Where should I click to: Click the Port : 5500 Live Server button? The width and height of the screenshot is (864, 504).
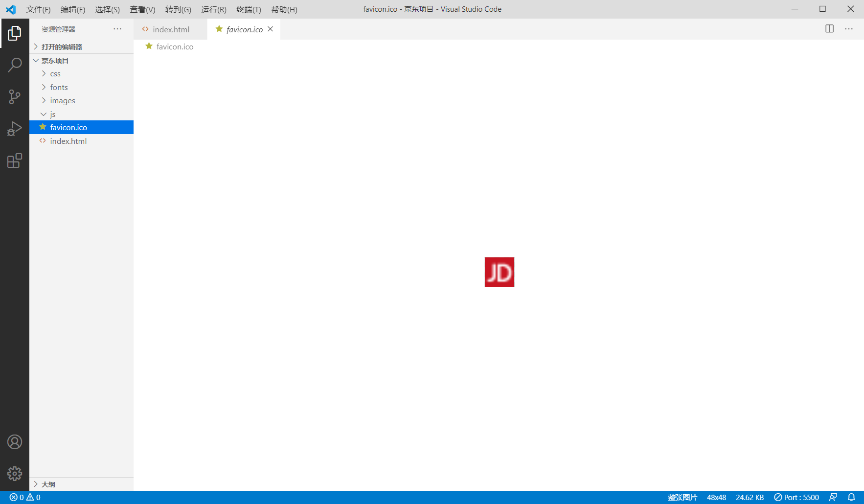(796, 497)
